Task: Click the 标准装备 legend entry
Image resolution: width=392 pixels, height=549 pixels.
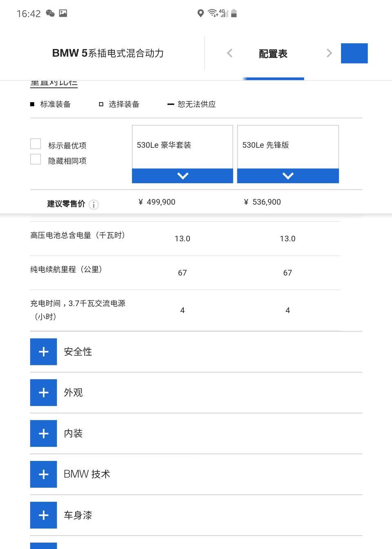Action: pyautogui.click(x=51, y=104)
